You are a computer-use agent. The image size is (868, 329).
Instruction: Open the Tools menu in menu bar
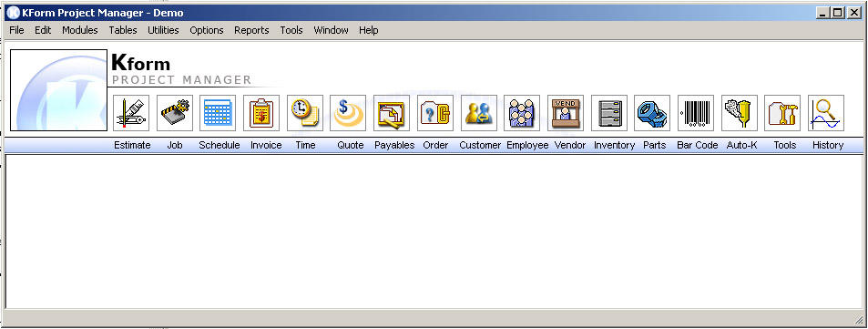[x=291, y=30]
